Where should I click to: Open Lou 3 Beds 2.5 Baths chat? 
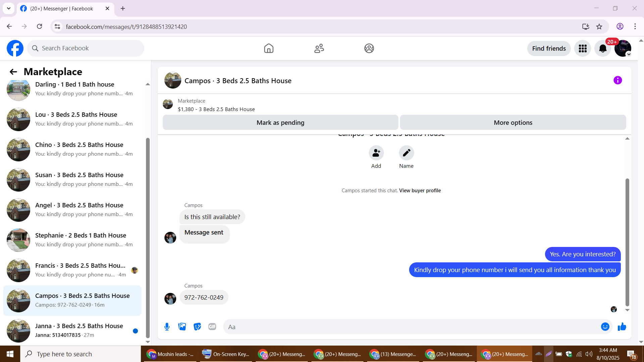coord(72,119)
